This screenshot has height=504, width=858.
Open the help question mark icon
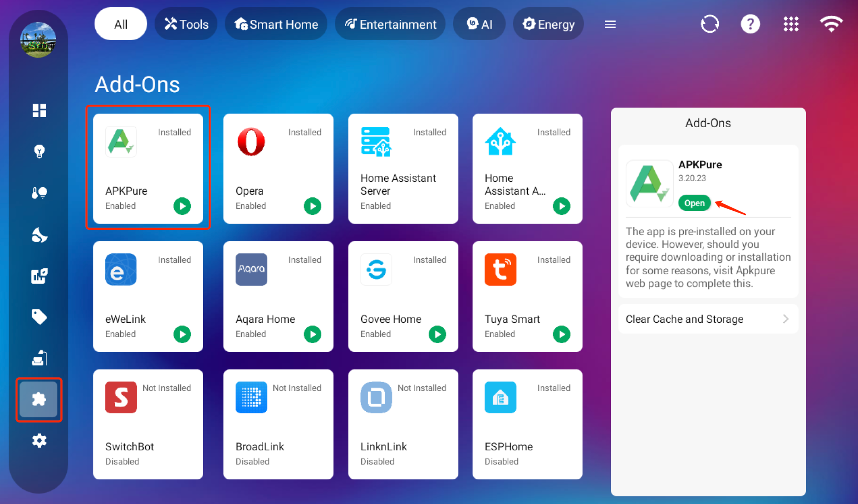(x=750, y=25)
